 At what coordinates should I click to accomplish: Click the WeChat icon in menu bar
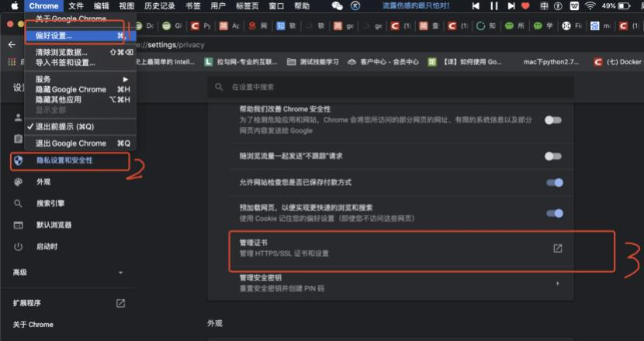pos(337,5)
